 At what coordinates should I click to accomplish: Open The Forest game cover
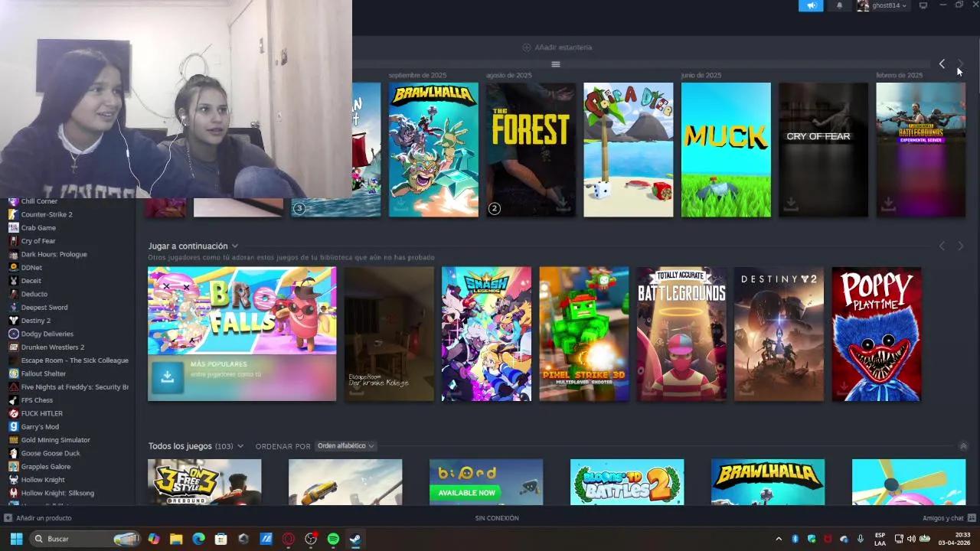pos(531,150)
